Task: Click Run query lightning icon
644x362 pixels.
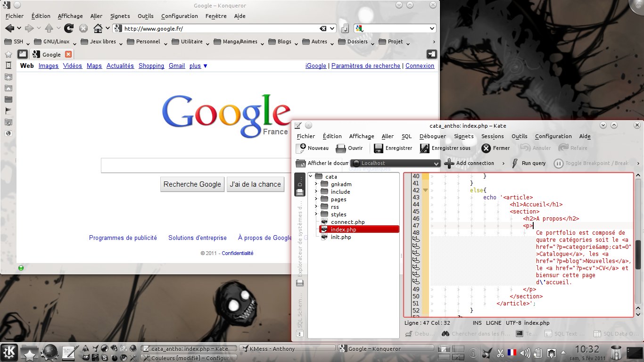Action: pyautogui.click(x=515, y=164)
